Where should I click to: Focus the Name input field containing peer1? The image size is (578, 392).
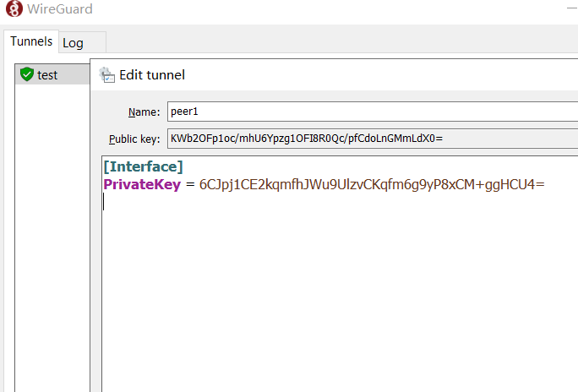coord(373,112)
